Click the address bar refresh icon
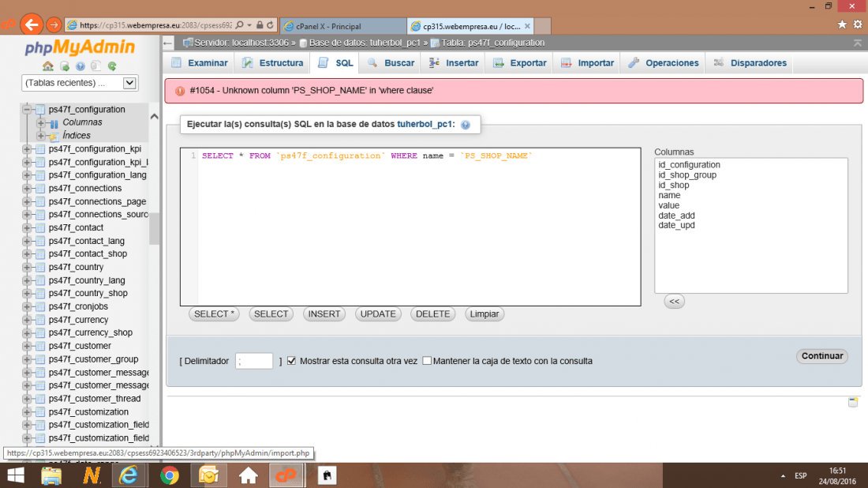The width and height of the screenshot is (868, 488). [x=270, y=25]
